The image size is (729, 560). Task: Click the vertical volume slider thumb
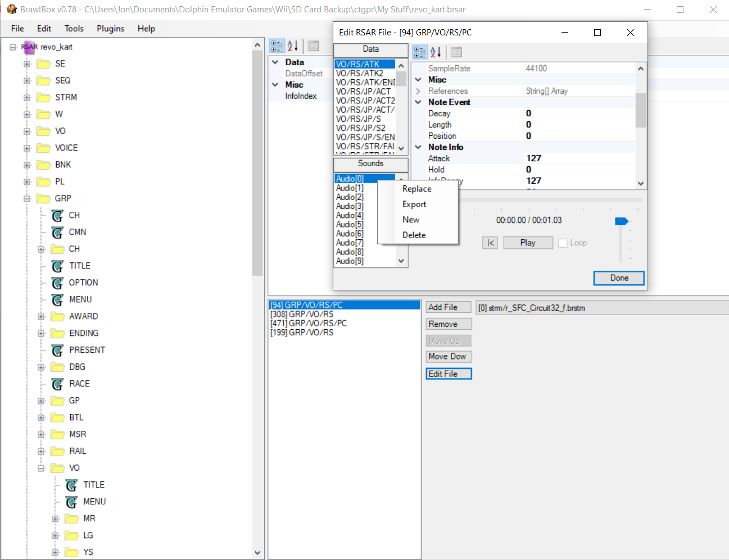(x=622, y=221)
